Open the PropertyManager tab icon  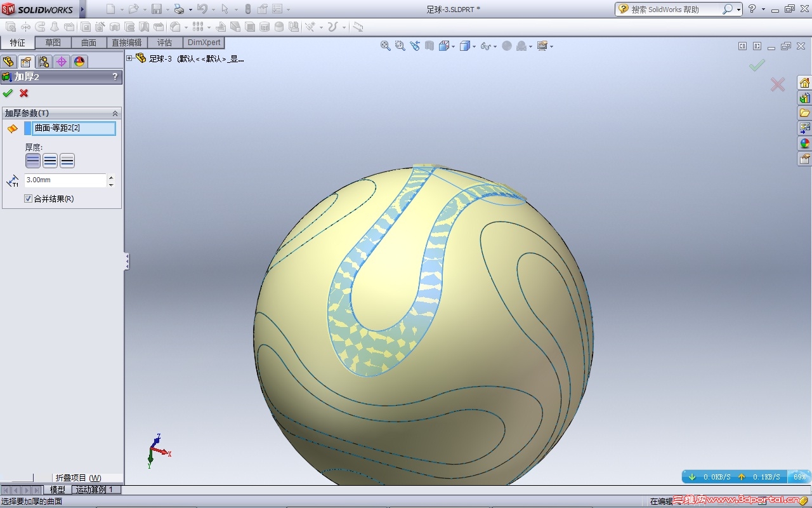(26, 62)
